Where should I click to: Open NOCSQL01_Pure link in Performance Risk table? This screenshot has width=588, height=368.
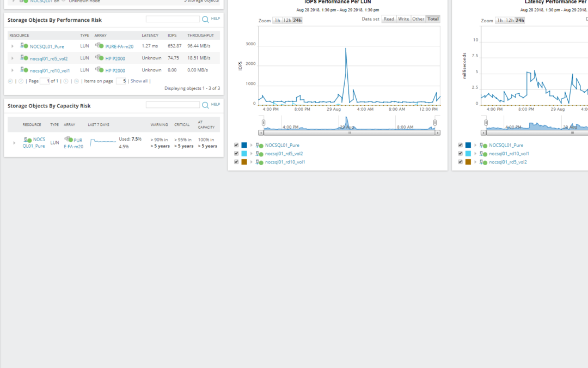coord(47,46)
